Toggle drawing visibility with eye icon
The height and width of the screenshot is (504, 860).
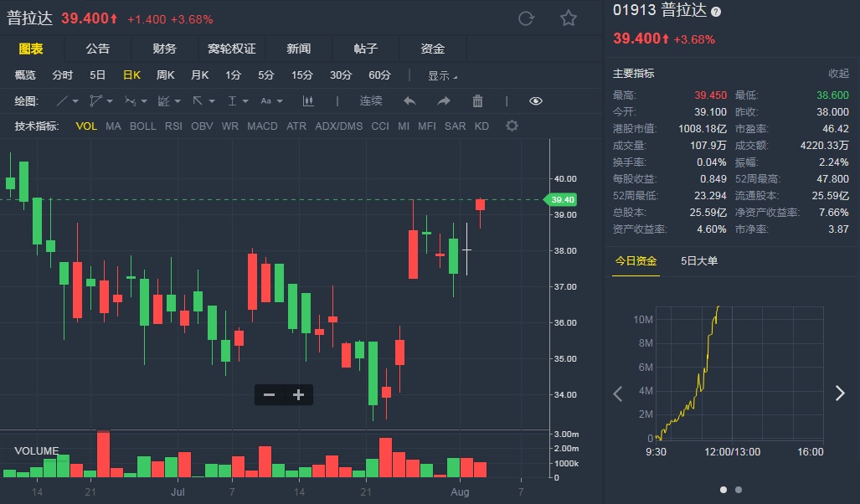536,101
